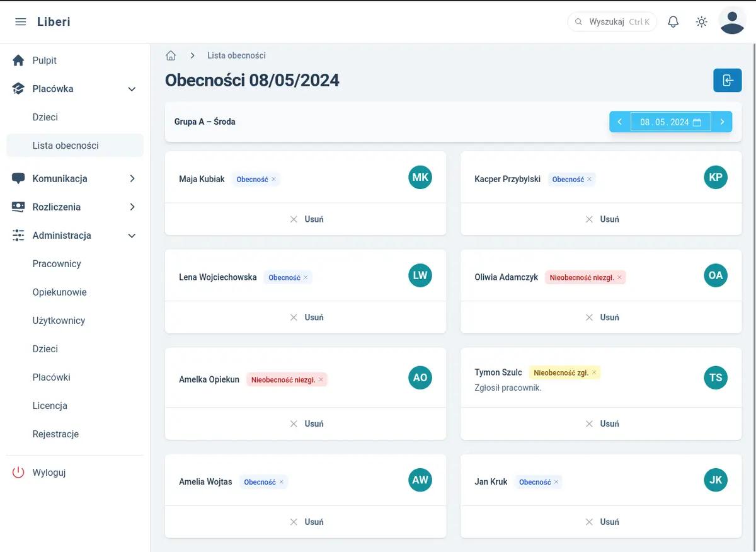Expand the Rozliczenia sidebar section
Screen dimensions: 756x552
pyautogui.click(x=132, y=207)
